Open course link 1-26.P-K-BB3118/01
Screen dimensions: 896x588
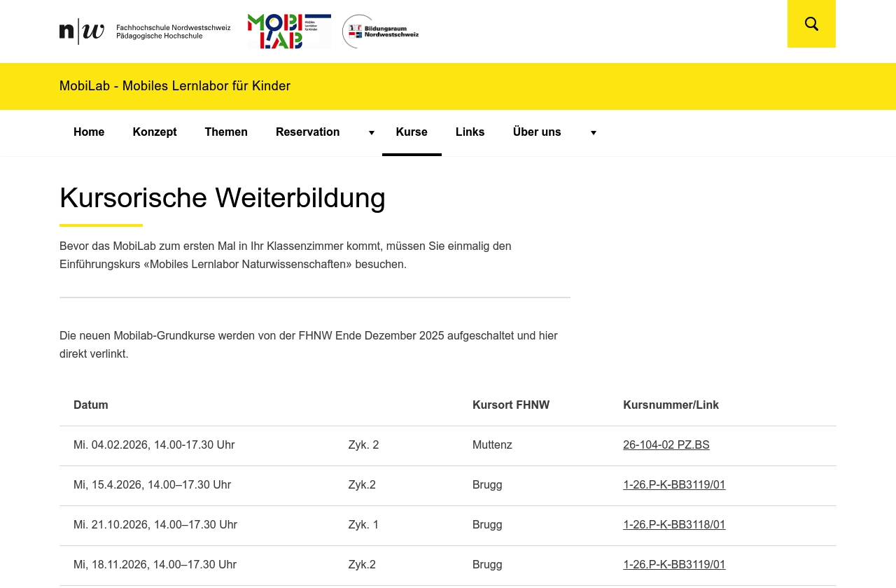pyautogui.click(x=674, y=525)
